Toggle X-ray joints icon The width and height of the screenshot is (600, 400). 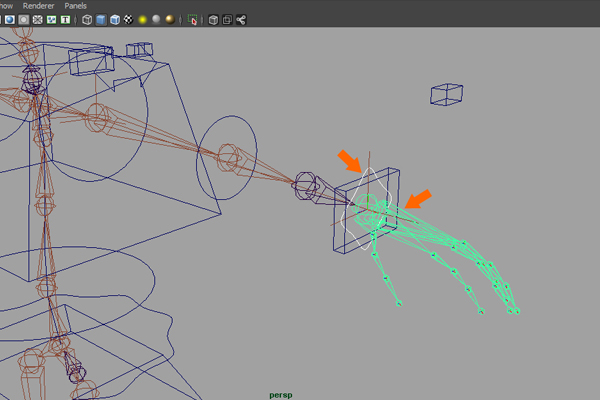point(241,20)
